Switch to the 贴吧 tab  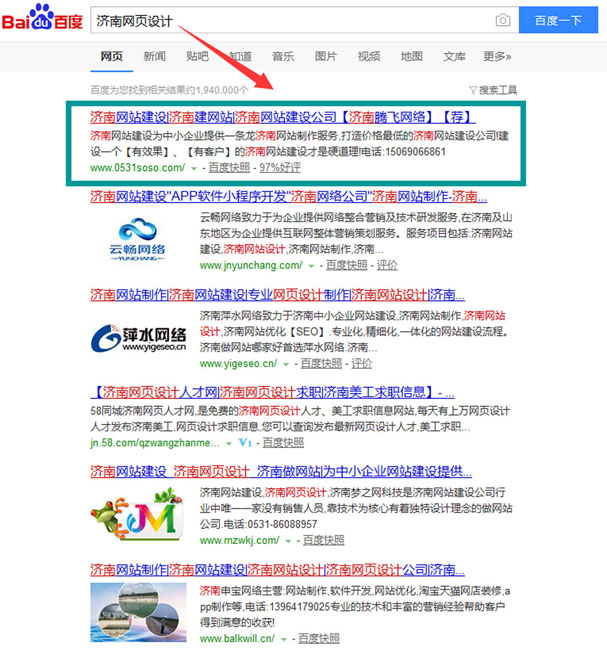[197, 56]
